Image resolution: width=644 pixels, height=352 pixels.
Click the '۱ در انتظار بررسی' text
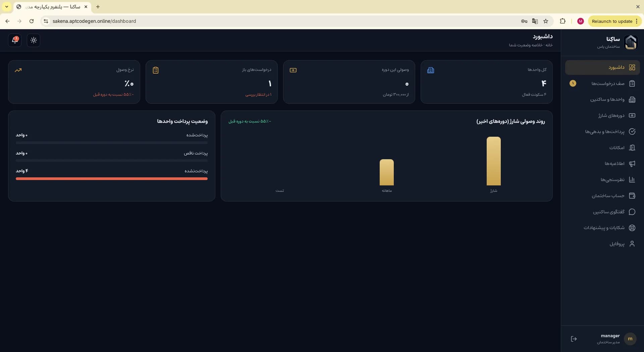click(258, 95)
